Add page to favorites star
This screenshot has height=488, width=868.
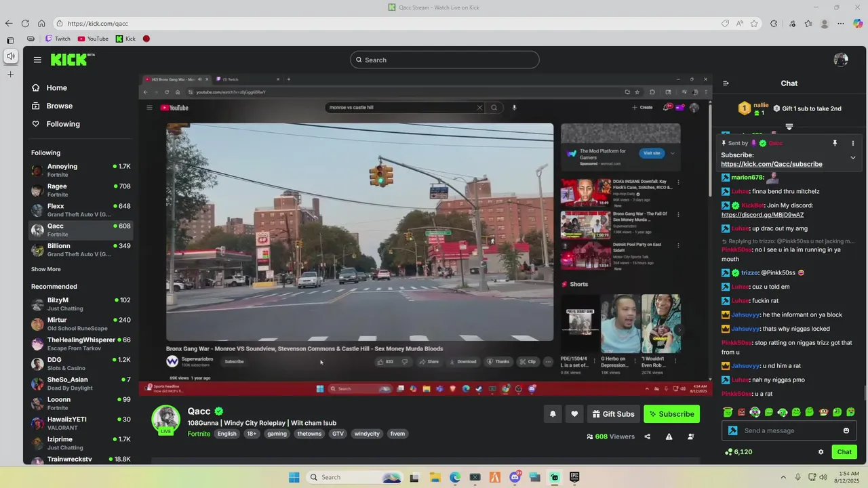[754, 23]
